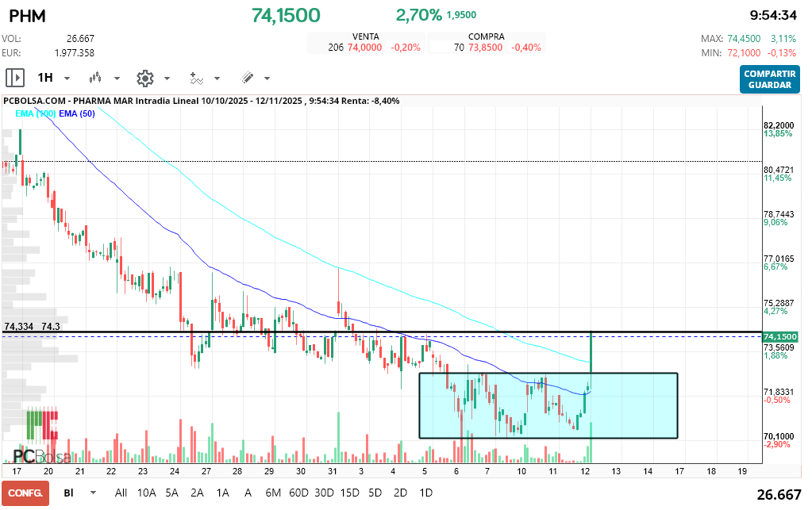The height and width of the screenshot is (510, 812).
Task: Choose the 1H interval label
Action: 45,78
